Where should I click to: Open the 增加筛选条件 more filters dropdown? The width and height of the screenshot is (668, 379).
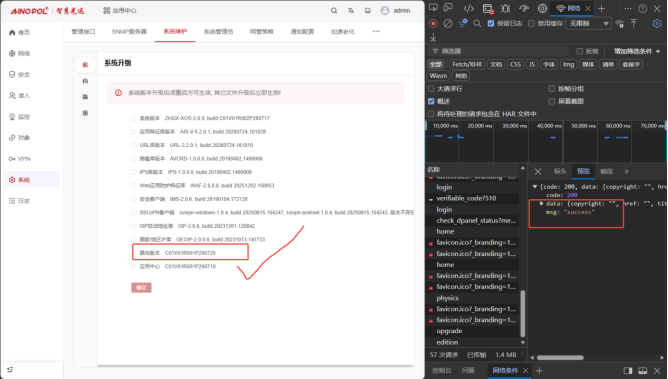coord(637,51)
